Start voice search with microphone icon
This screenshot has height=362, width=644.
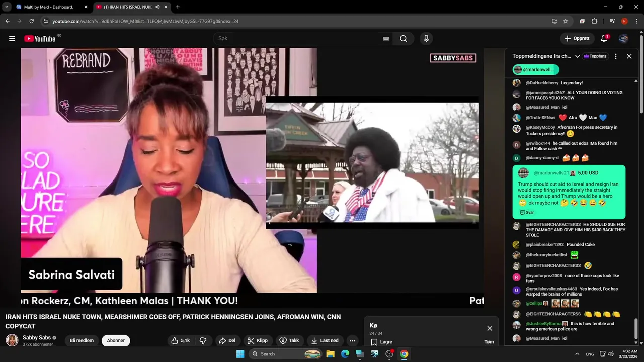click(426, 39)
